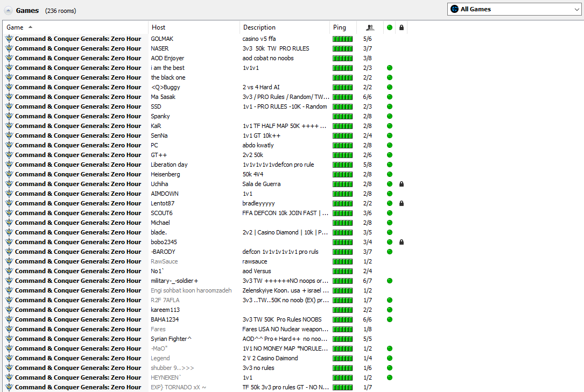
Task: Click description '3v3 50k TW PRO RULES'
Action: click(x=276, y=48)
